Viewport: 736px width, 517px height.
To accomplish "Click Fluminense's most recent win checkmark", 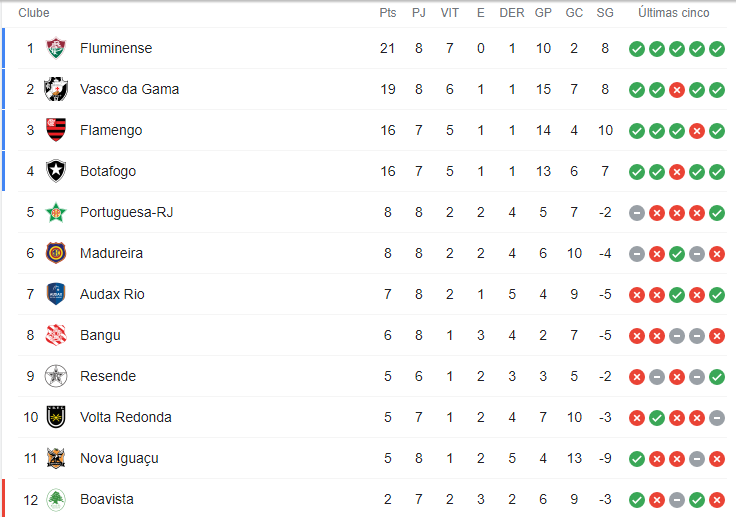I will point(717,48).
